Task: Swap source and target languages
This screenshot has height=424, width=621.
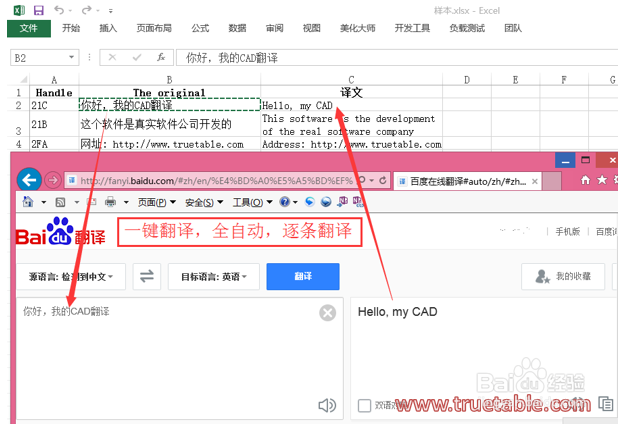Action: pos(147,276)
